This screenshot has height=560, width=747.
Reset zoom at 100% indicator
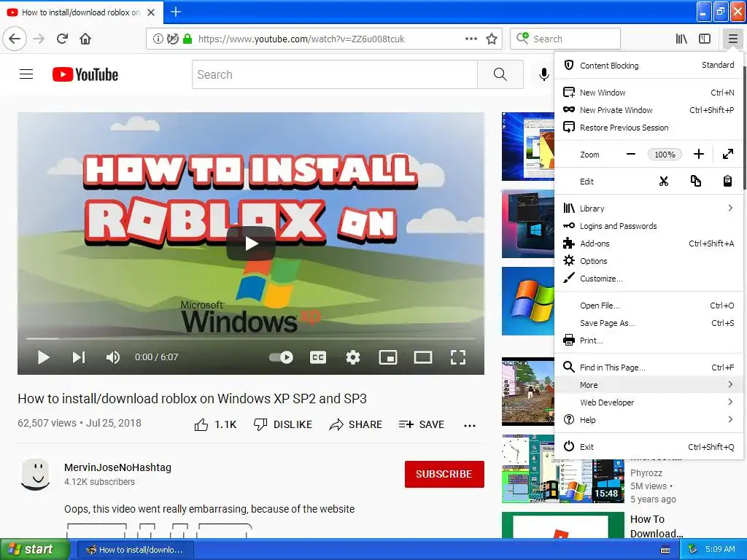[665, 155]
